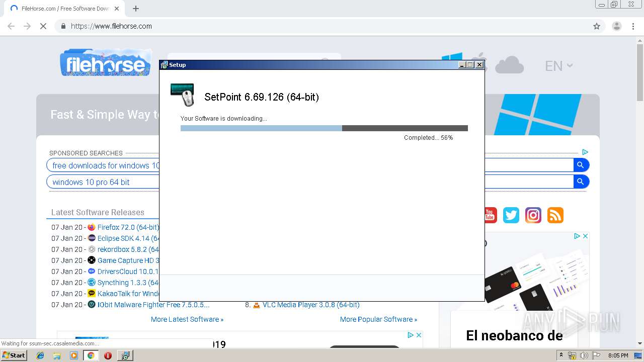
Task: Click the Setup download progress bar
Action: coord(324,128)
